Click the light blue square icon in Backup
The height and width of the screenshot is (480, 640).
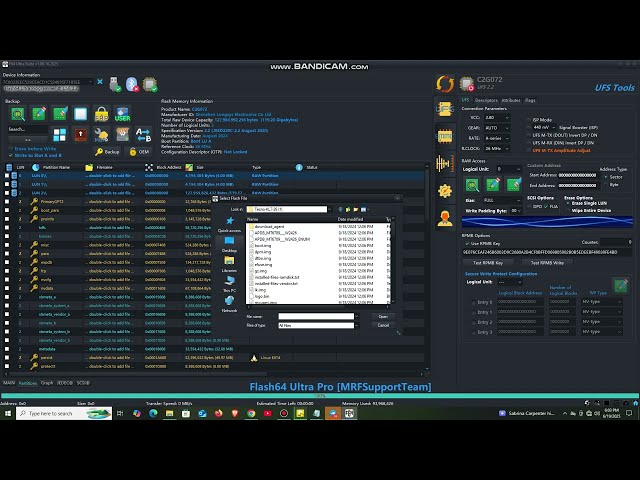tap(80, 114)
